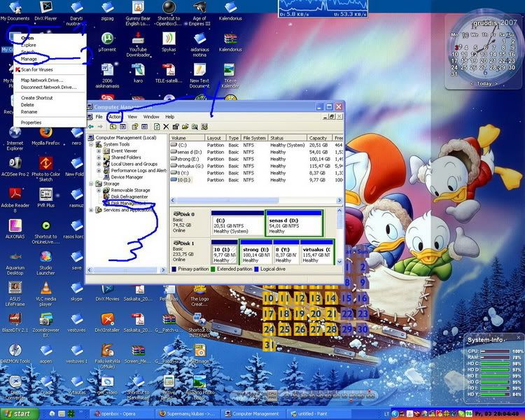Toggle the Show/Hide Console Tree toolbar icon
The width and height of the screenshot is (525, 420).
(x=122, y=127)
